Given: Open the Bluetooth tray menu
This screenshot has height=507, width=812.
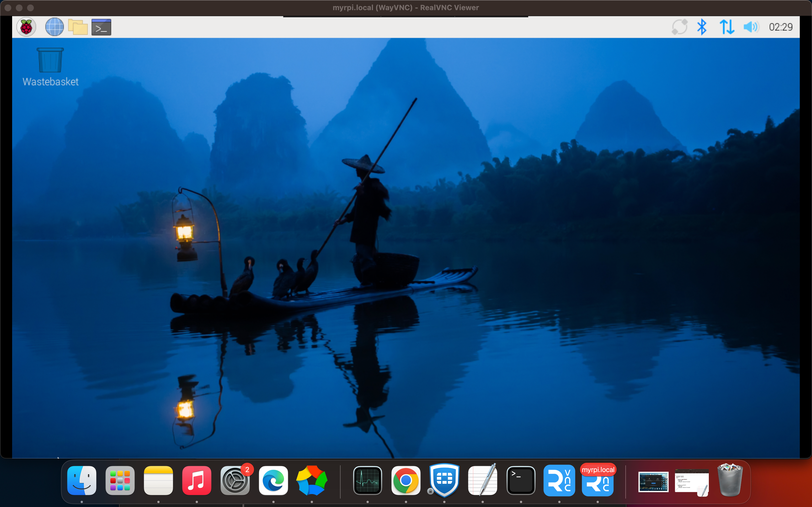Looking at the screenshot, I should click(701, 27).
